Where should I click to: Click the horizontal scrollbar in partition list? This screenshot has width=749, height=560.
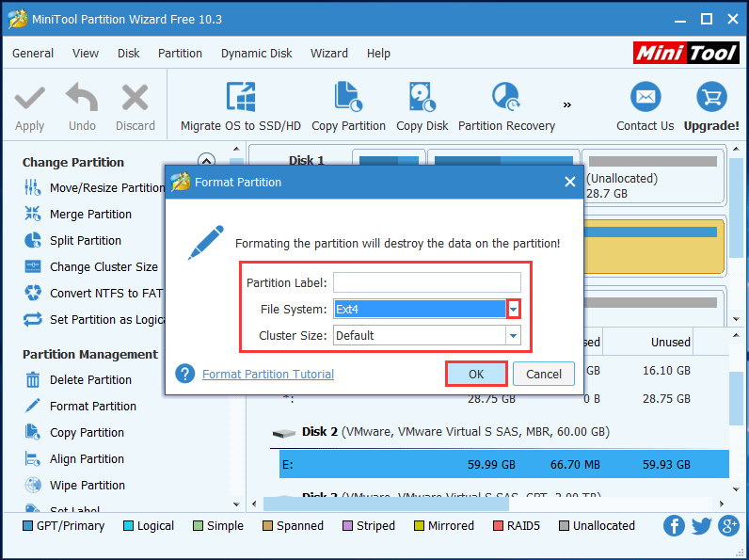click(386, 504)
